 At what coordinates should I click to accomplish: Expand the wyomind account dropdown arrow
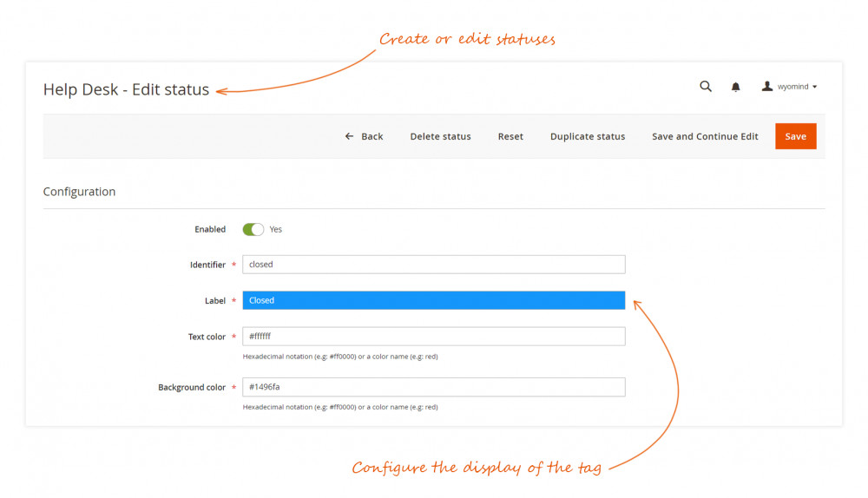(x=815, y=87)
